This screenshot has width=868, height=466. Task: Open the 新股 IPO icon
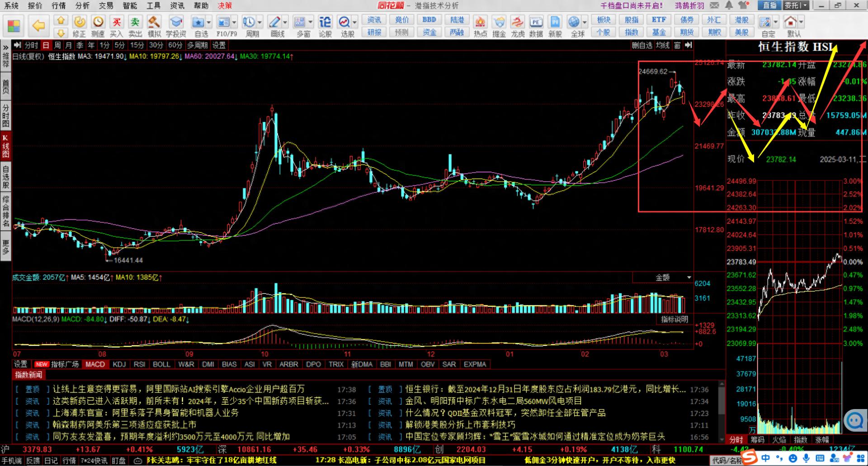pos(555,26)
